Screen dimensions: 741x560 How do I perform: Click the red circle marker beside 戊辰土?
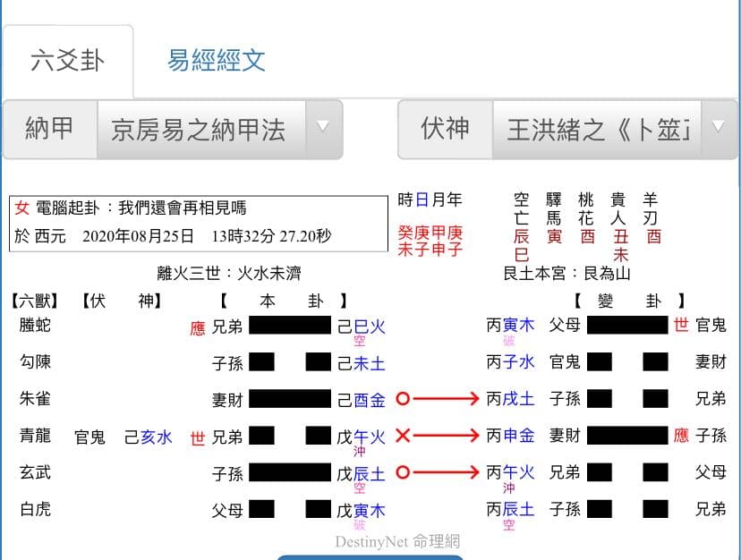pos(403,472)
